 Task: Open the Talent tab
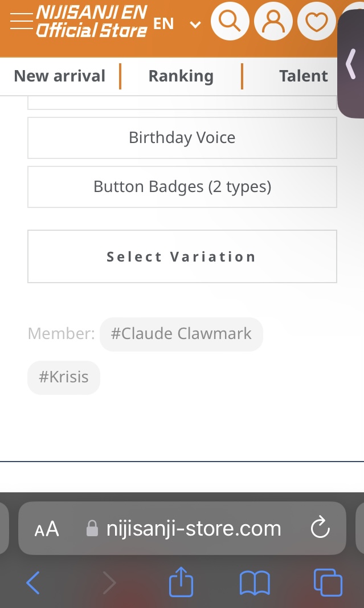303,76
